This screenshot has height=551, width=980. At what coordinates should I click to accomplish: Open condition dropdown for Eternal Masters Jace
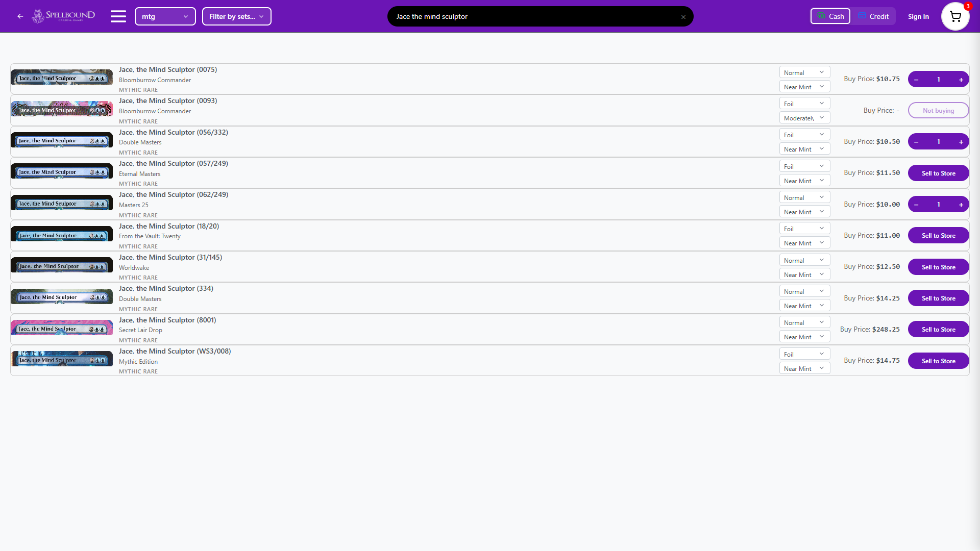click(804, 181)
